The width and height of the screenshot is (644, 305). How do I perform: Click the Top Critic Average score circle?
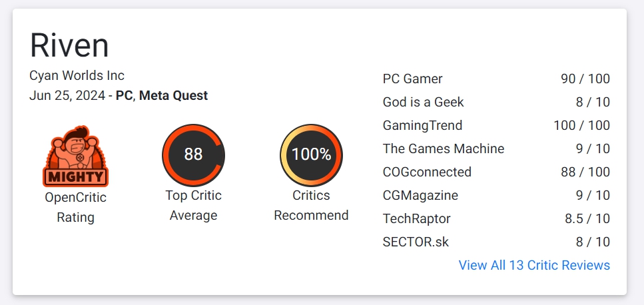click(x=193, y=155)
